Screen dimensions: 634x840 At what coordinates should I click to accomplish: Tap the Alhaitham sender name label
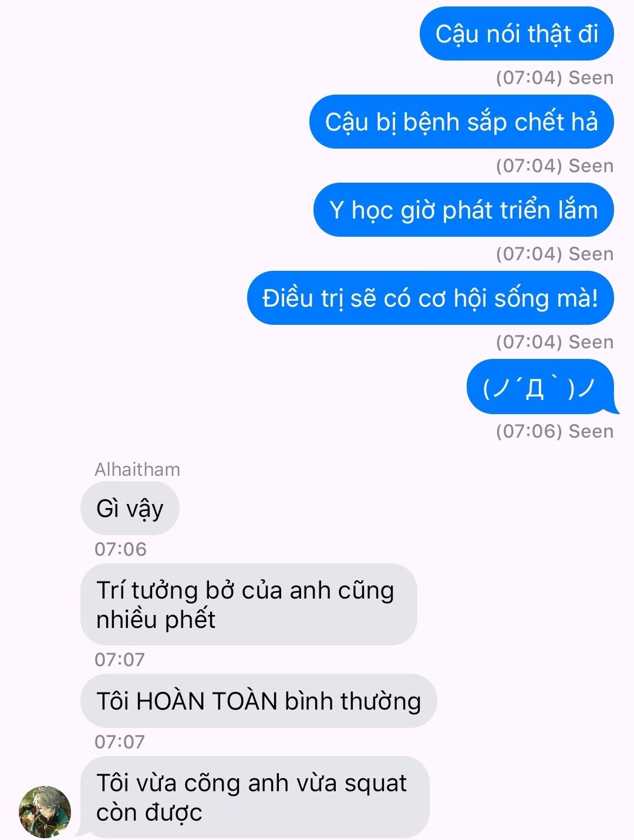137,469
